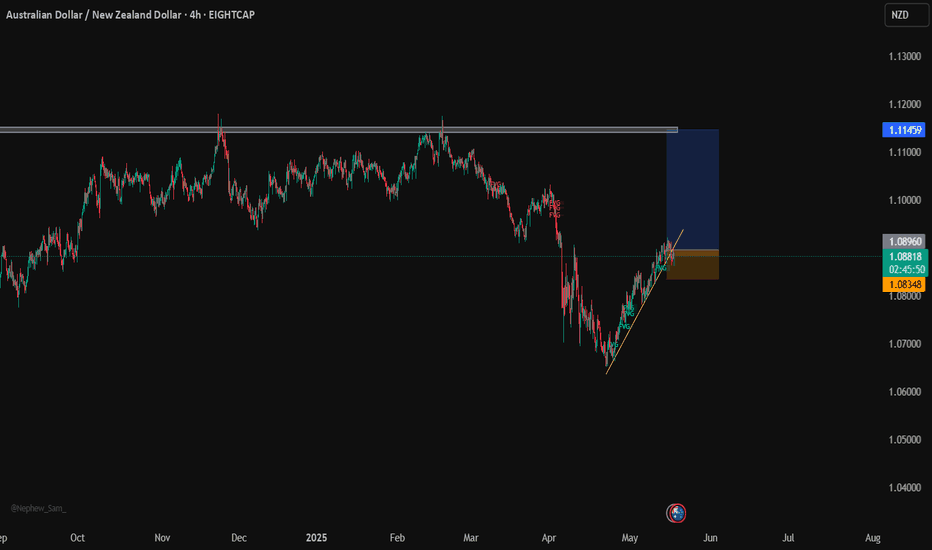Click the 1.06000 price axis label
Image resolution: width=932 pixels, height=550 pixels.
pos(905,392)
